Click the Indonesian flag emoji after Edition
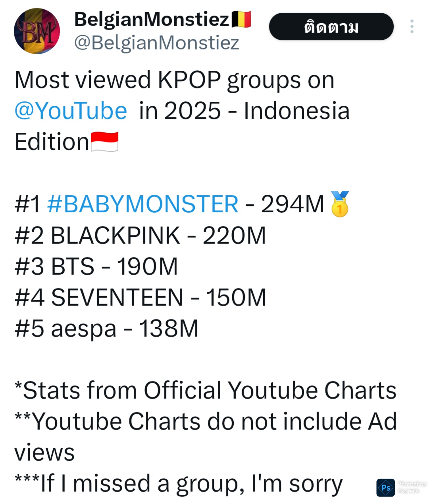The width and height of the screenshot is (435, 504). point(105,142)
